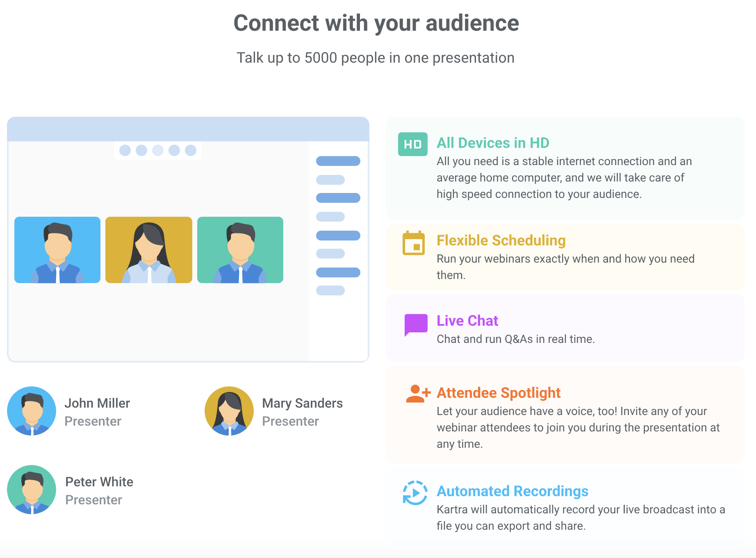
Task: Click 'Run your webinars exactly when' description
Action: click(566, 267)
